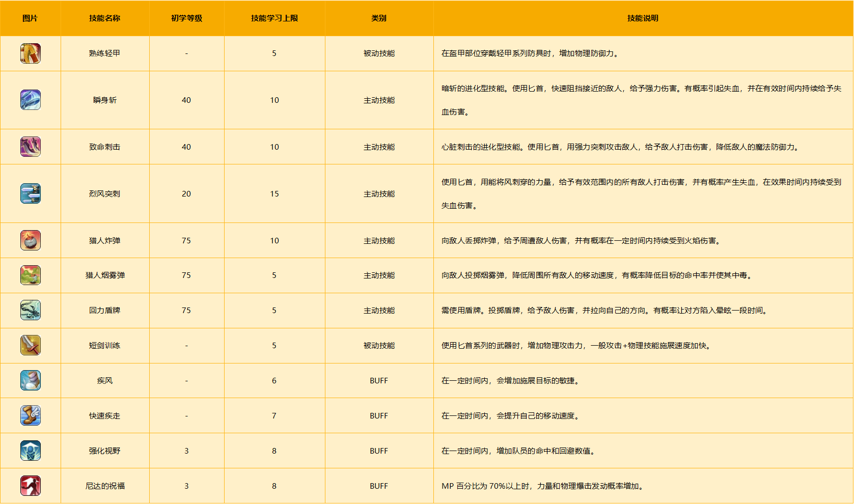The image size is (854, 504).
Task: Click the 技能说明 column header
Action: tap(643, 18)
